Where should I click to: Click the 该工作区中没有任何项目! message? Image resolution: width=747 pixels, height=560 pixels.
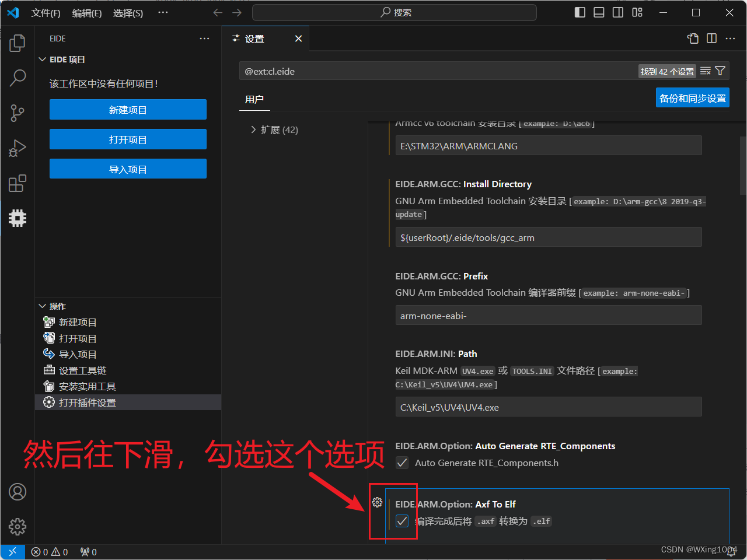coord(104,84)
